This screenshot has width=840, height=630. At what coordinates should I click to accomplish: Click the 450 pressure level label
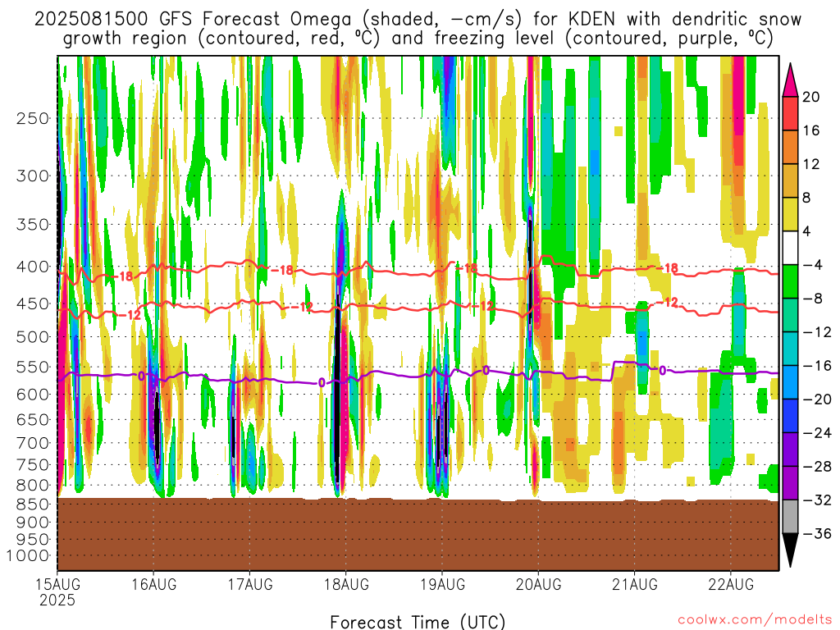pos(33,304)
